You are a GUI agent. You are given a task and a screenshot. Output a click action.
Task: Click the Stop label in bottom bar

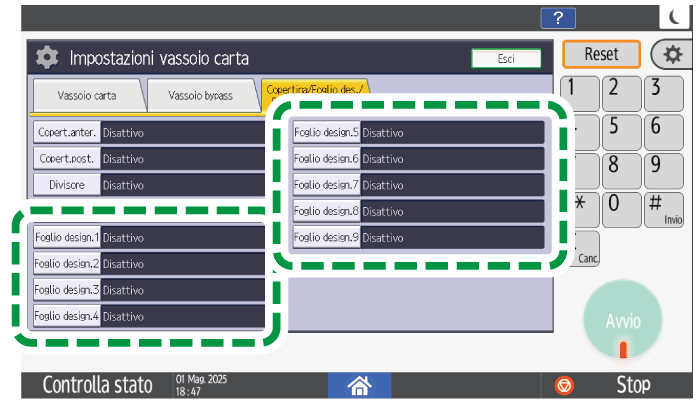click(633, 385)
